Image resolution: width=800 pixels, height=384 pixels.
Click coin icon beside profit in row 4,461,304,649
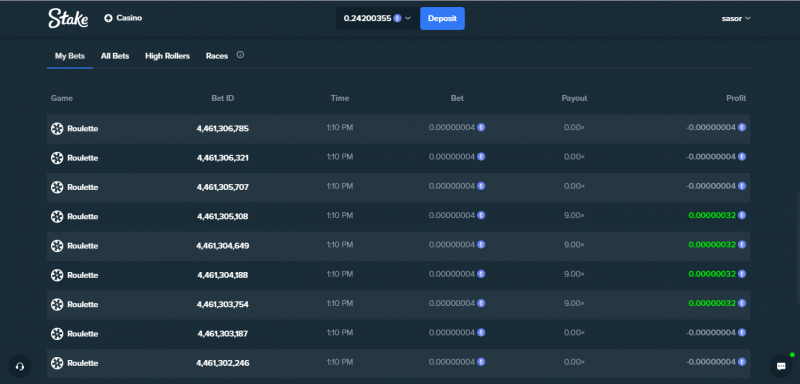click(x=742, y=245)
